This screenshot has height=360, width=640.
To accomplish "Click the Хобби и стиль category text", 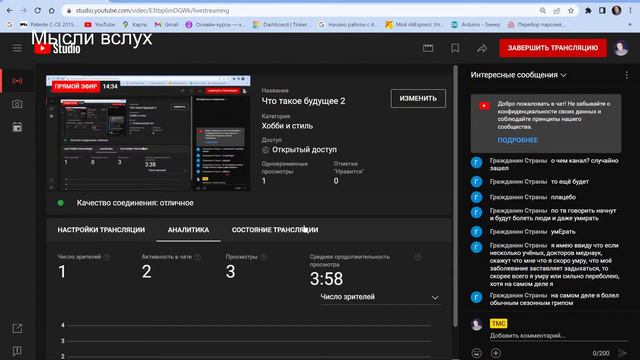I will [x=287, y=126].
